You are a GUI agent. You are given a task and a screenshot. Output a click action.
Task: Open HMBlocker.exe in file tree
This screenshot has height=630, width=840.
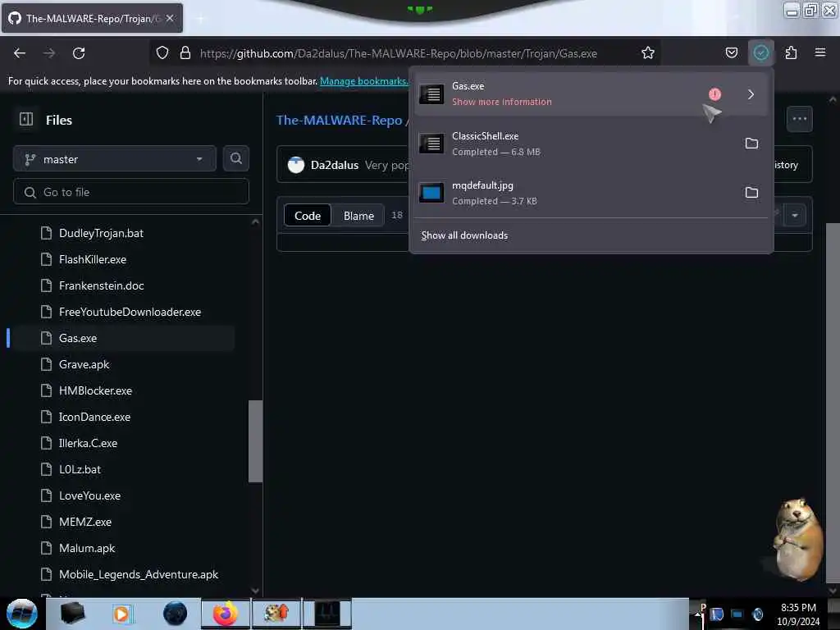point(95,390)
